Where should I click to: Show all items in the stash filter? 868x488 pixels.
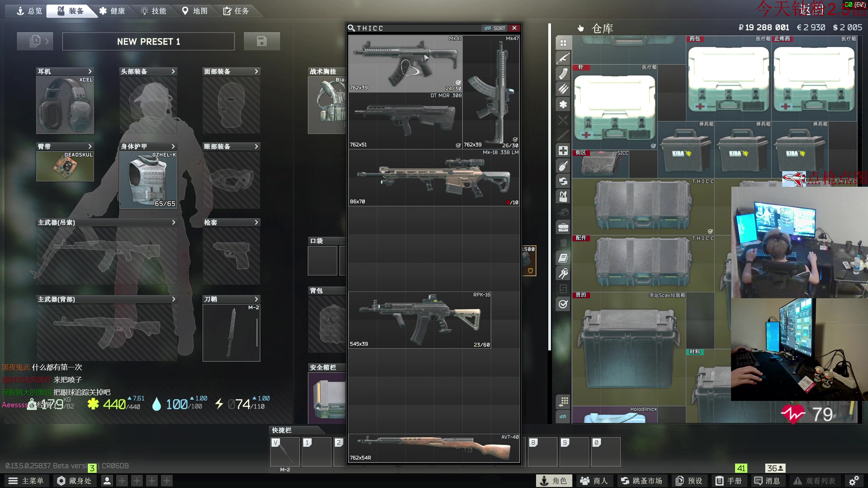point(563,43)
